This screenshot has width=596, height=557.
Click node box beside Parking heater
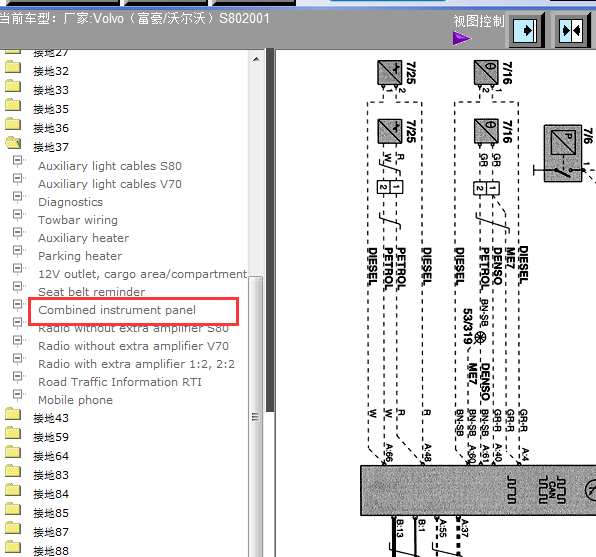(x=17, y=250)
